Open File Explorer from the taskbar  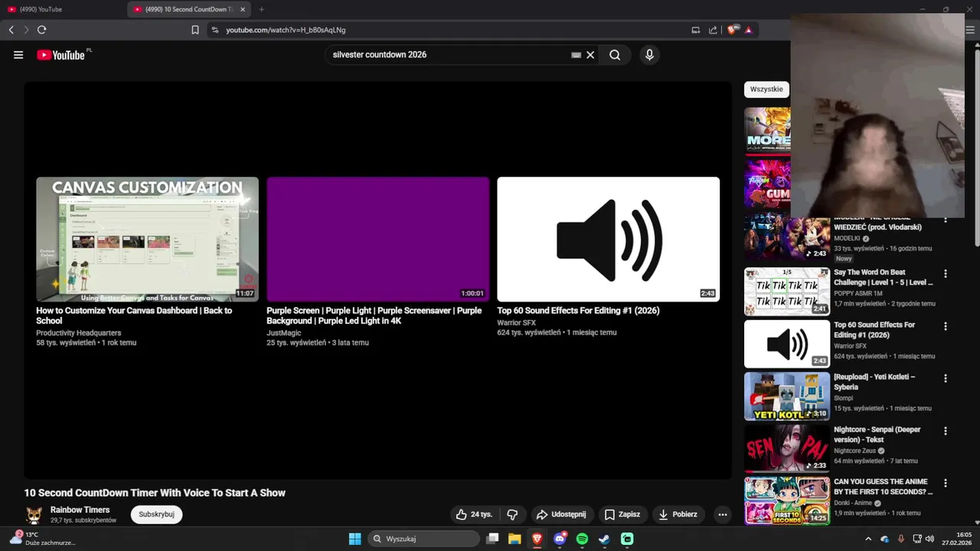514,539
